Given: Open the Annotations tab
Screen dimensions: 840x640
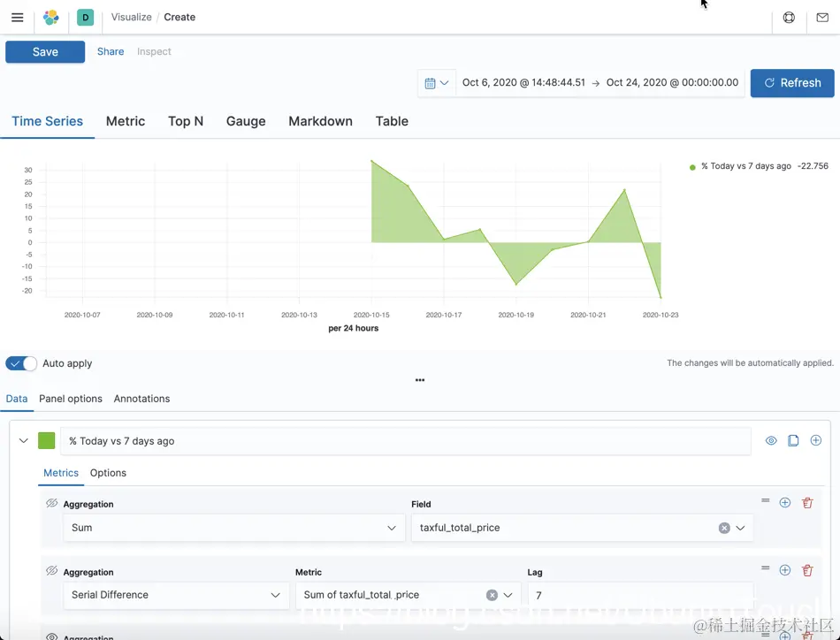Looking at the screenshot, I should click(x=141, y=399).
